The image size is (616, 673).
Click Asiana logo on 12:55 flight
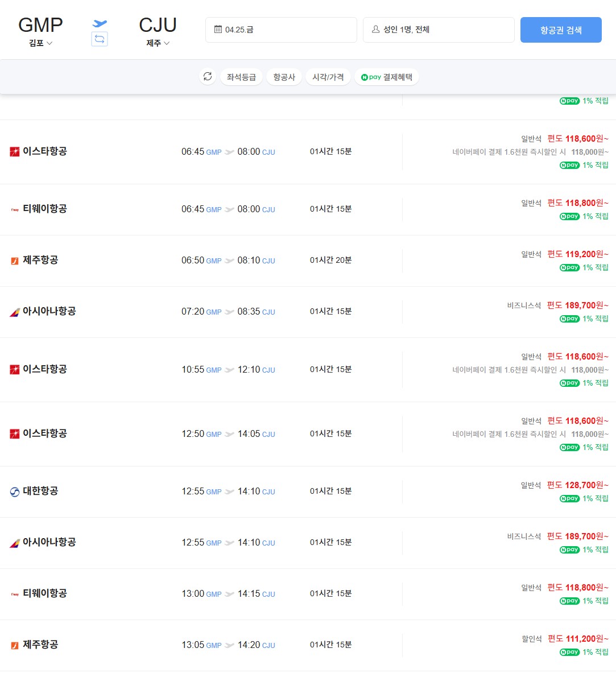coord(15,543)
